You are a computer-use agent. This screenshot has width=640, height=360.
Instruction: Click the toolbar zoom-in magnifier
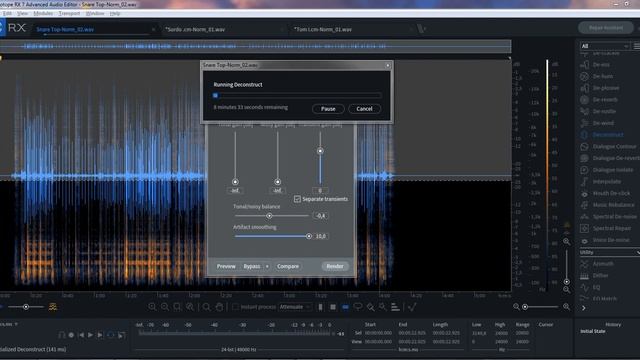coord(152,307)
